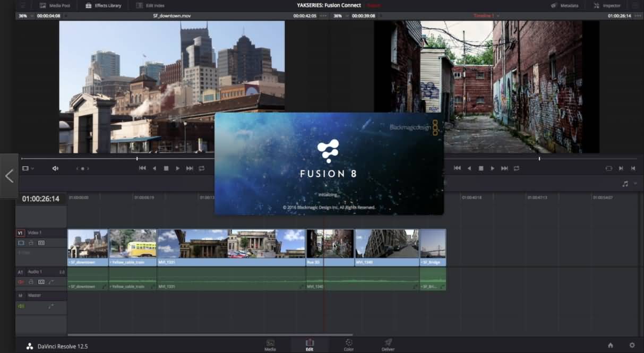Toggle A1 audio track destination selector
Image resolution: width=644 pixels, height=353 pixels.
pos(21,272)
